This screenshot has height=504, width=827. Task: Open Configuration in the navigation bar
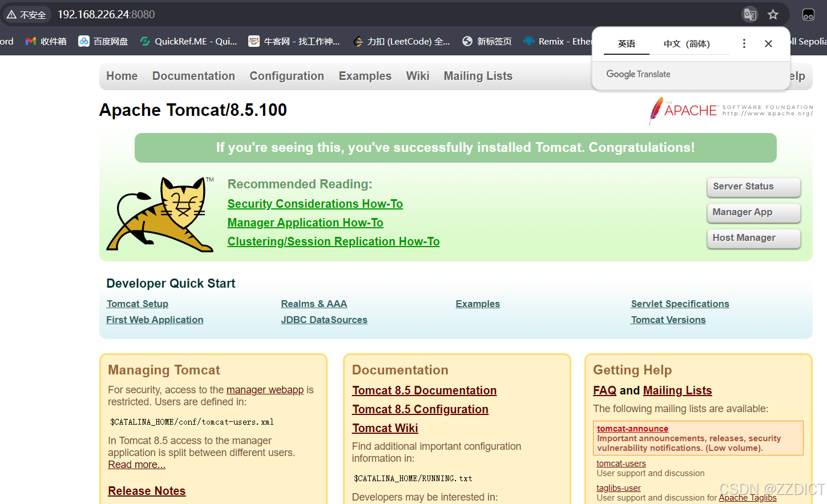pos(287,76)
